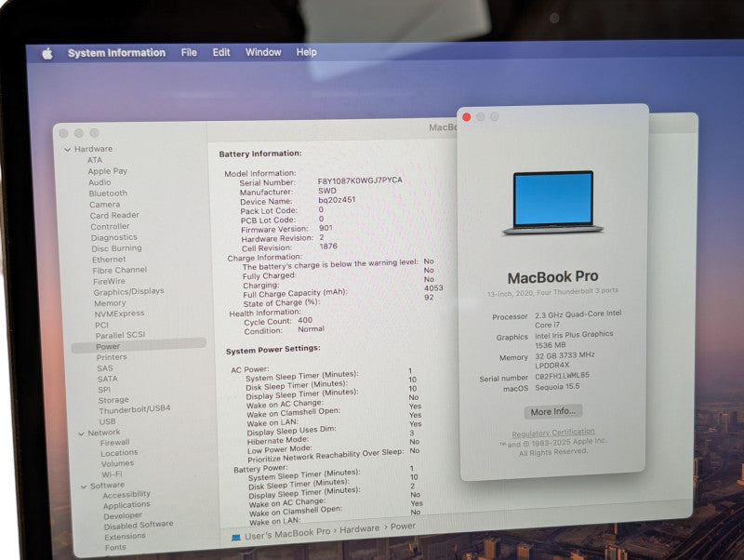Select Disabled Software in the sidebar

139,526
